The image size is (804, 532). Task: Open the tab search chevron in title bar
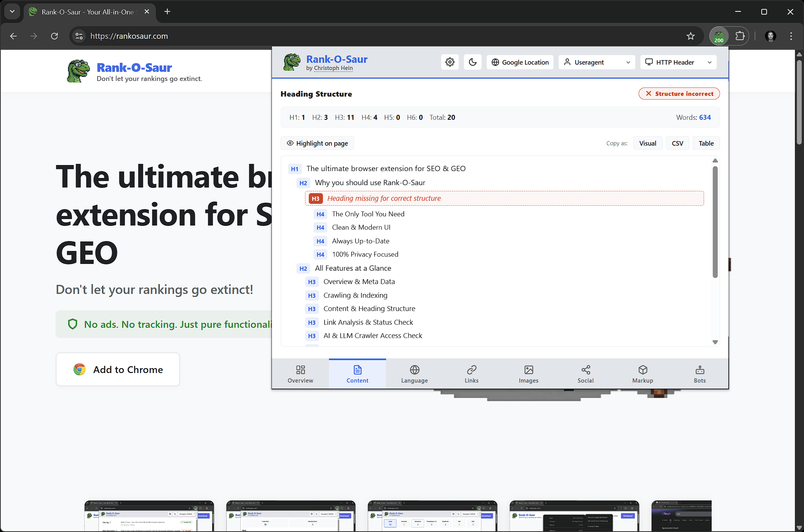[x=12, y=11]
